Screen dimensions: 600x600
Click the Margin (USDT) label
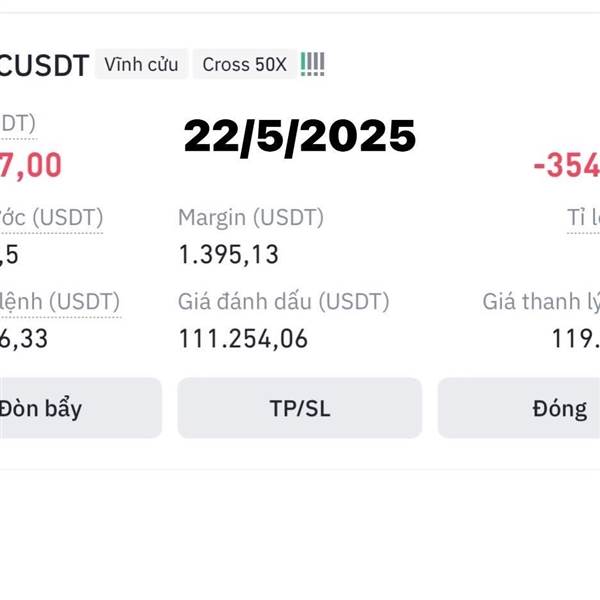pyautogui.click(x=251, y=217)
